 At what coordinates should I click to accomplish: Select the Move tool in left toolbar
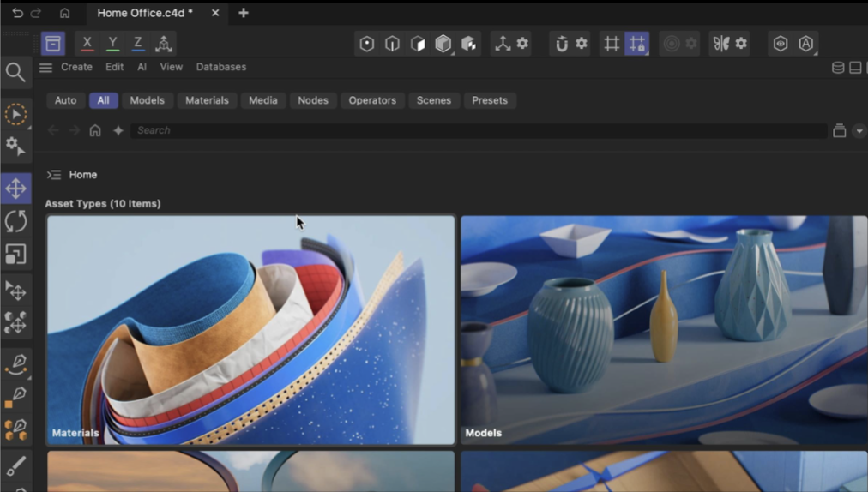click(x=16, y=189)
